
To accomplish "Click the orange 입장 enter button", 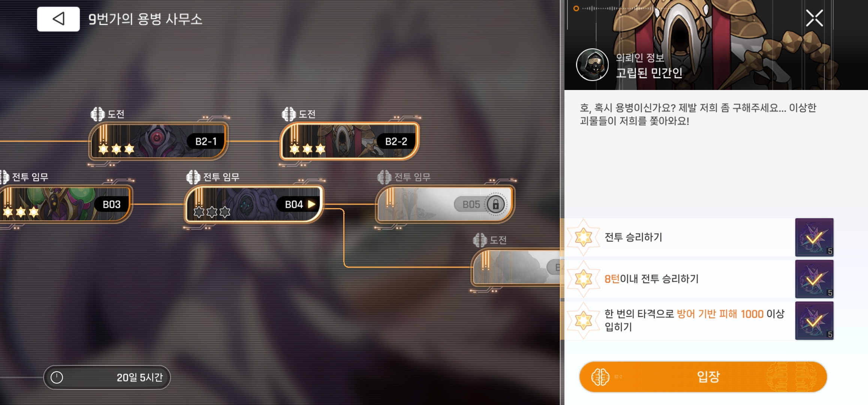I will pyautogui.click(x=703, y=377).
